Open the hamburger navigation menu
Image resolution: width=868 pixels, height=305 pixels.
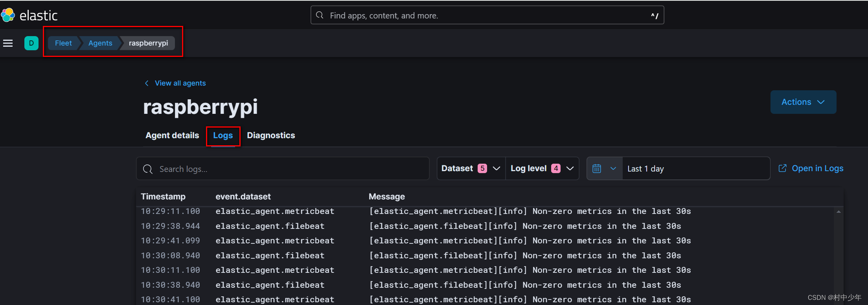click(x=8, y=43)
